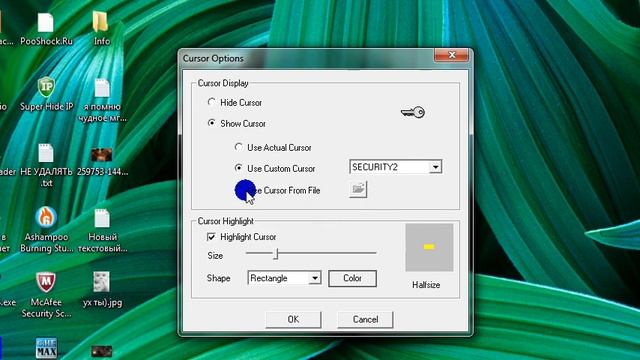This screenshot has height=360, width=640.
Task: Select the MAX desktop icon
Action: pyautogui.click(x=46, y=348)
